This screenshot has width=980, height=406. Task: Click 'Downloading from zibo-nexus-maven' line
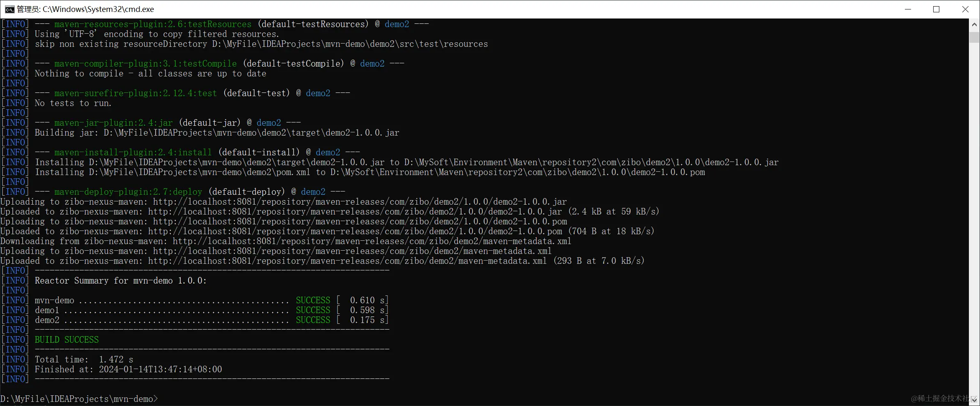[286, 241]
